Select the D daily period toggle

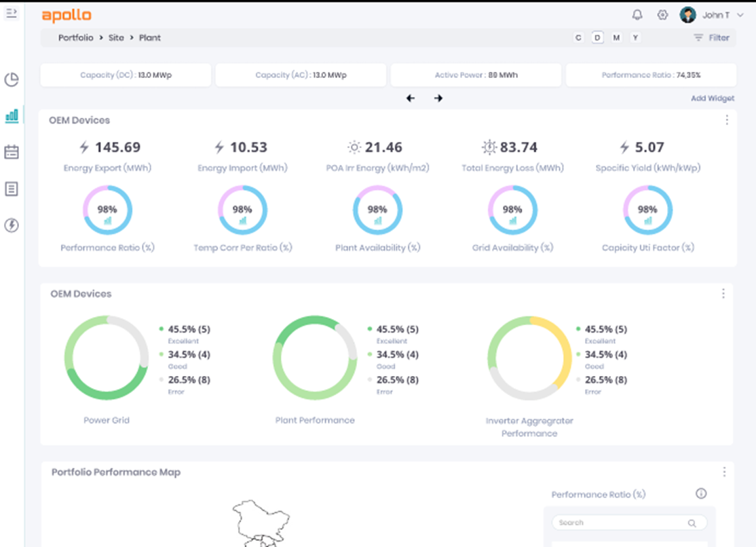pyautogui.click(x=597, y=38)
